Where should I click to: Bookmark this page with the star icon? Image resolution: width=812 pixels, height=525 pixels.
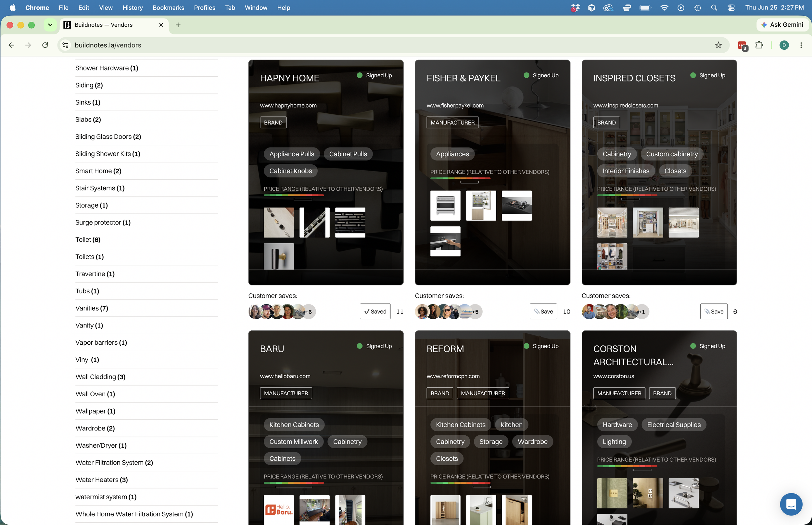tap(718, 45)
